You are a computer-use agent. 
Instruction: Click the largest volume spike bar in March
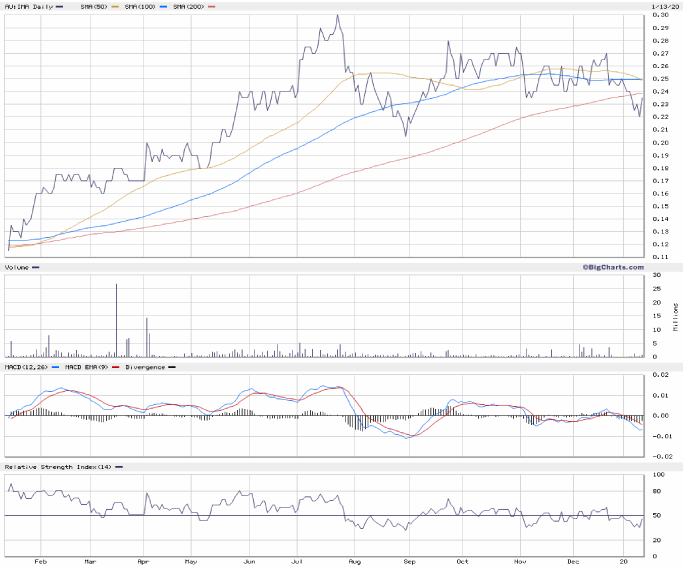(x=117, y=319)
